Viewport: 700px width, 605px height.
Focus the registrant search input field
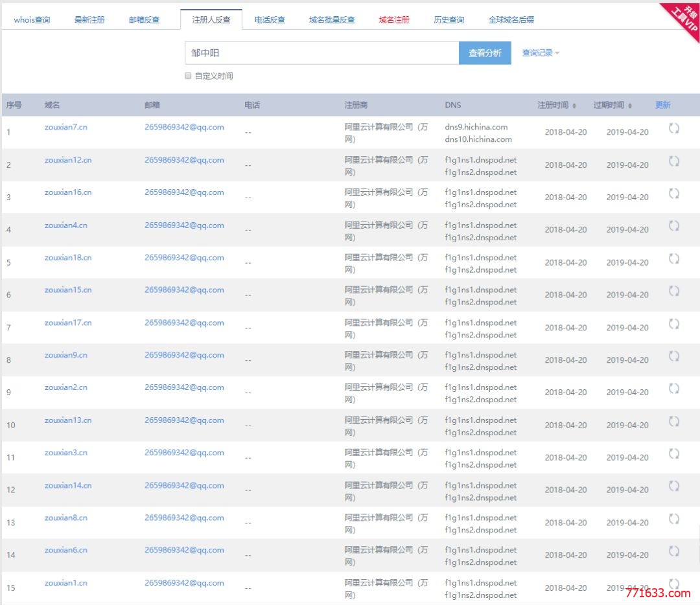(322, 53)
